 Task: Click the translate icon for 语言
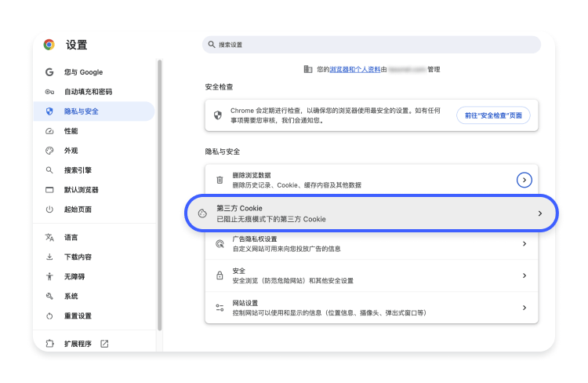click(49, 237)
